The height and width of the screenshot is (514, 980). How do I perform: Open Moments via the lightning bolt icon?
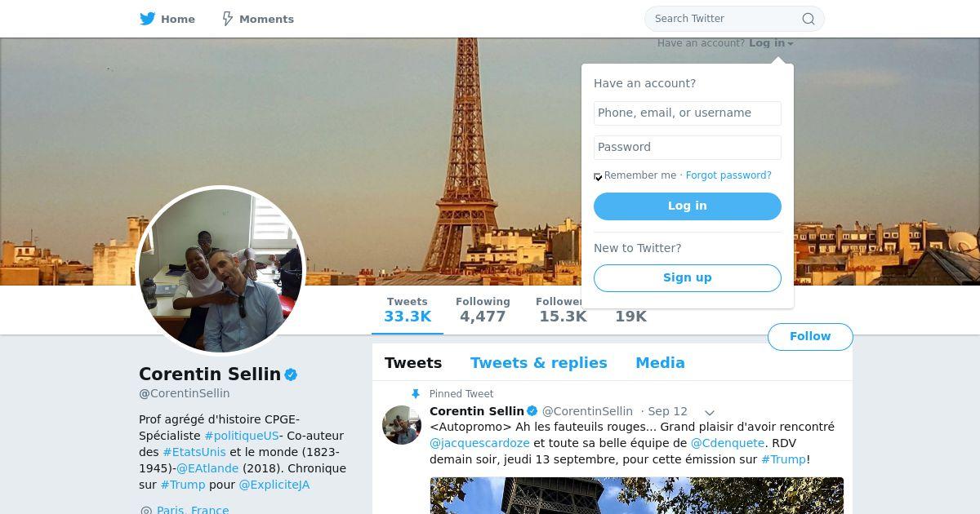pos(228,19)
